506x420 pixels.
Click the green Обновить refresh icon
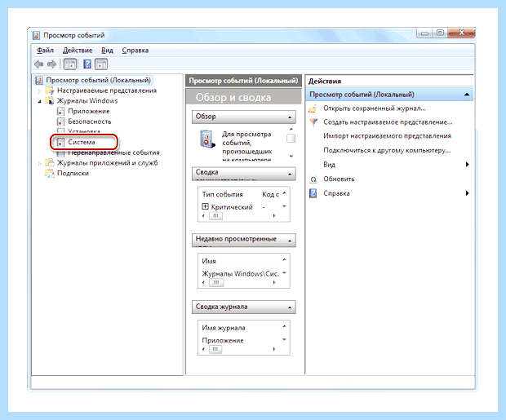pyautogui.click(x=313, y=179)
